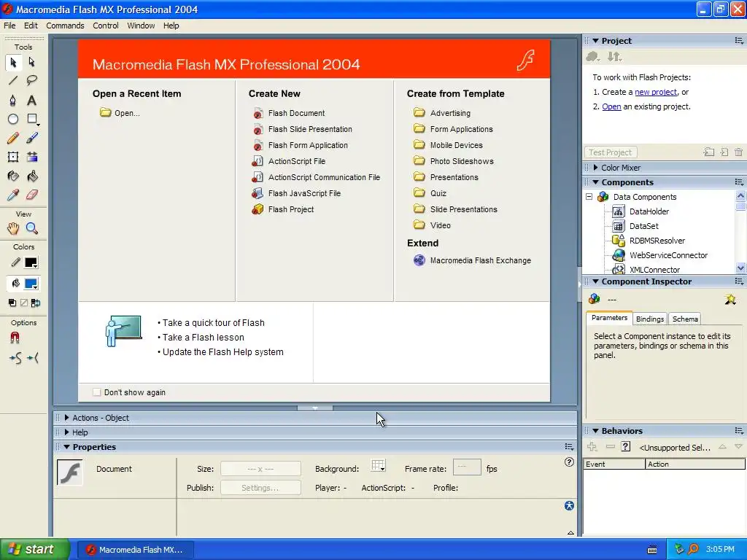Click the Macromedia Flash MX taskbar button
Screen dimensions: 747x560
pyautogui.click(x=135, y=550)
